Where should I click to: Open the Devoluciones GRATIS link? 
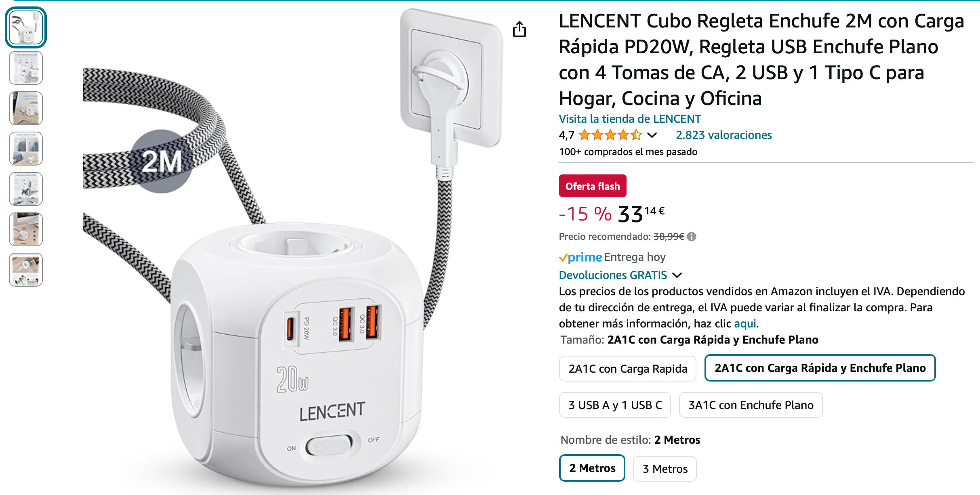click(x=613, y=275)
